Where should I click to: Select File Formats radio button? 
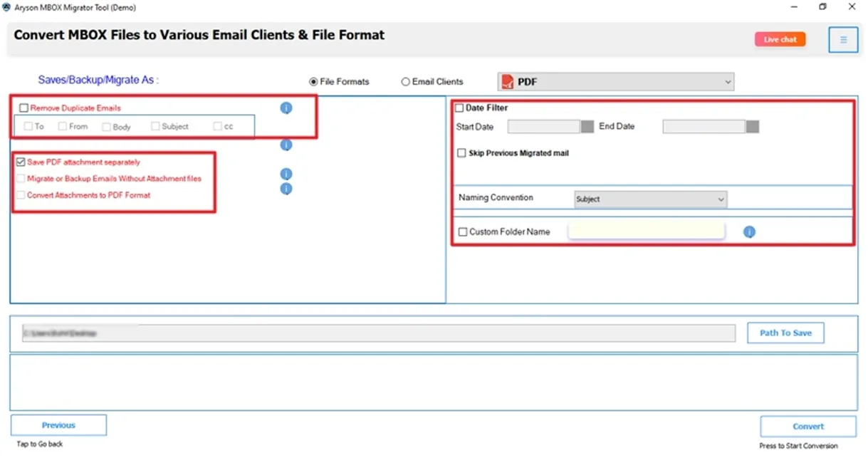(313, 82)
